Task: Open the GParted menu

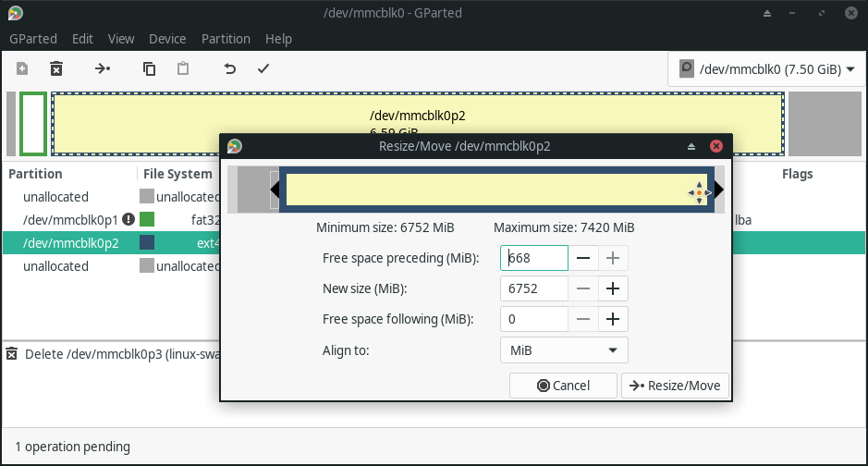Action: click(x=33, y=39)
